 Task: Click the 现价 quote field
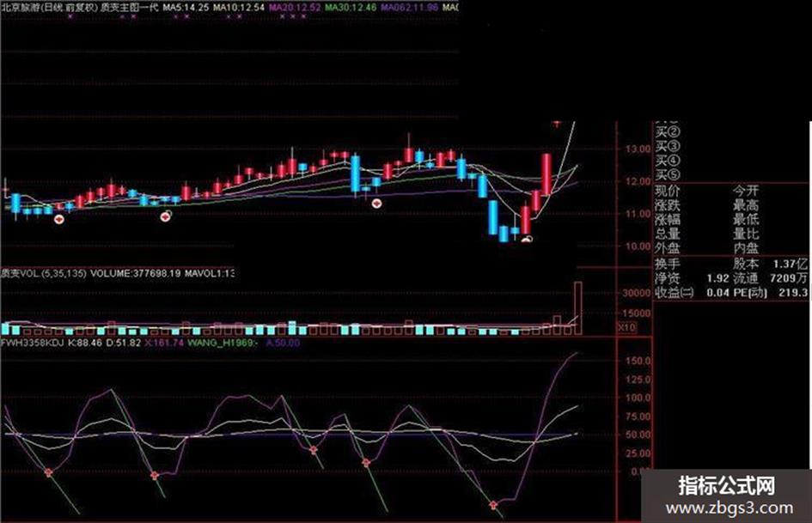coord(668,191)
